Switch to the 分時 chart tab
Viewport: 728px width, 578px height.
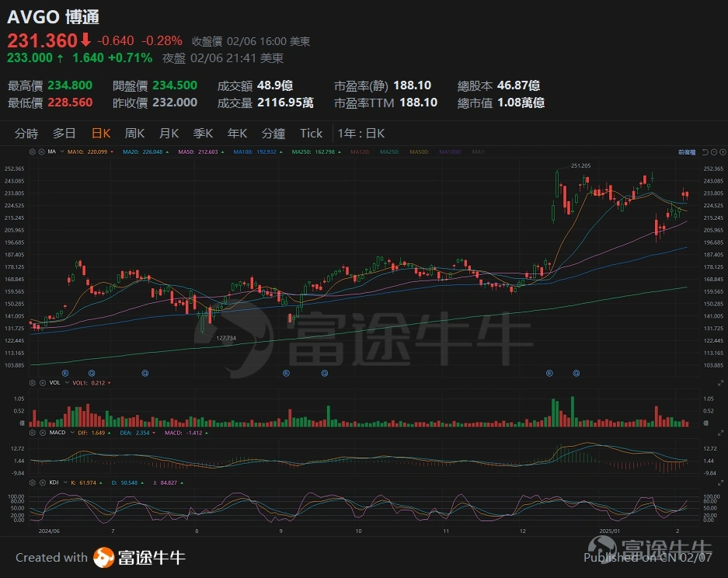(26, 134)
